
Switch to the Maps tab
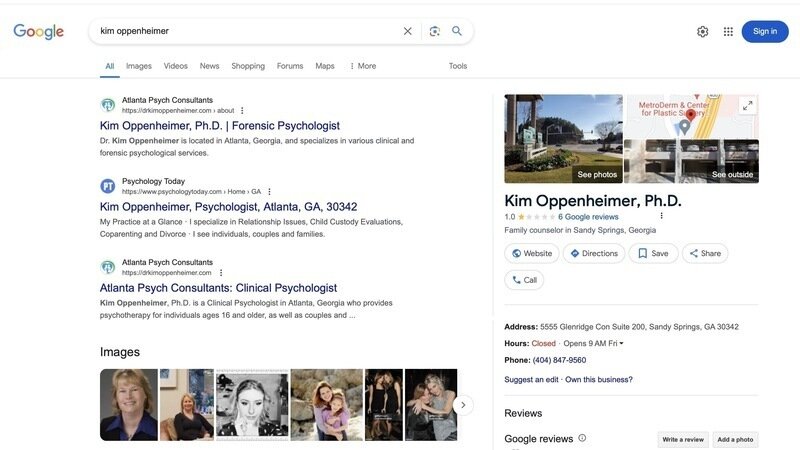click(x=325, y=66)
